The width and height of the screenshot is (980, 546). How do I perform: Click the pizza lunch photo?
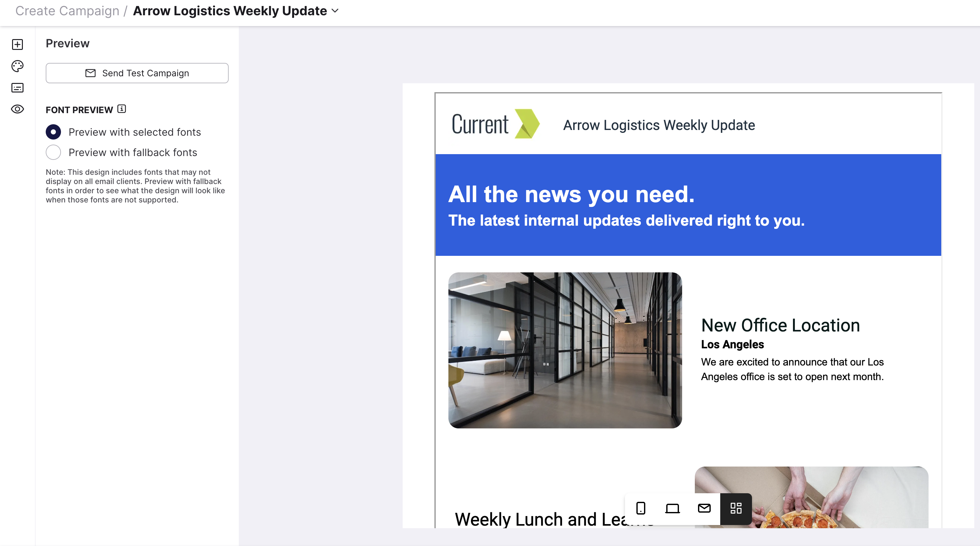tap(811, 497)
